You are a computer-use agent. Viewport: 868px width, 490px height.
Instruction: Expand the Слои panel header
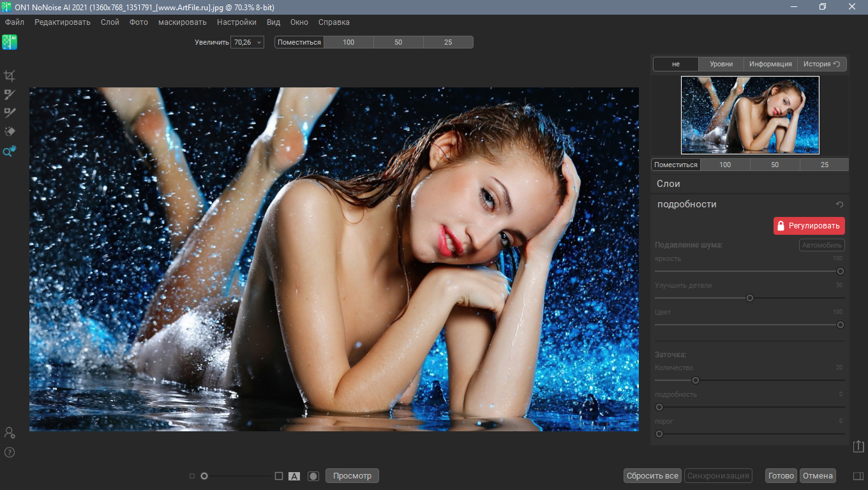(x=750, y=184)
